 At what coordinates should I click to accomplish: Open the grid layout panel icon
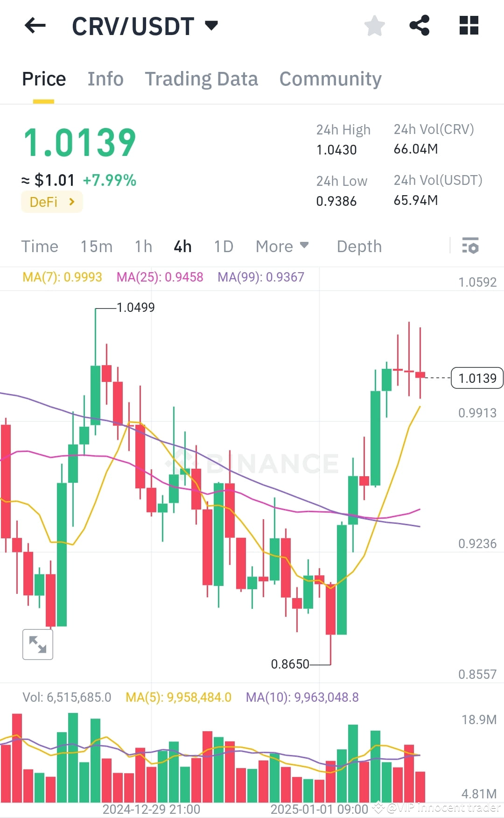coord(469,26)
